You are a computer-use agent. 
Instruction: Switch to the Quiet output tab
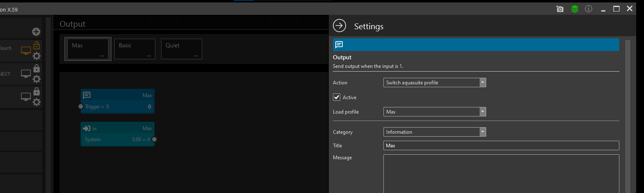181,49
